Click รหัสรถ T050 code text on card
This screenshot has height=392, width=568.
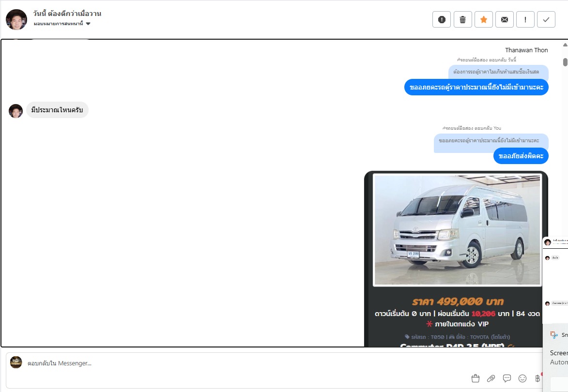click(x=425, y=337)
